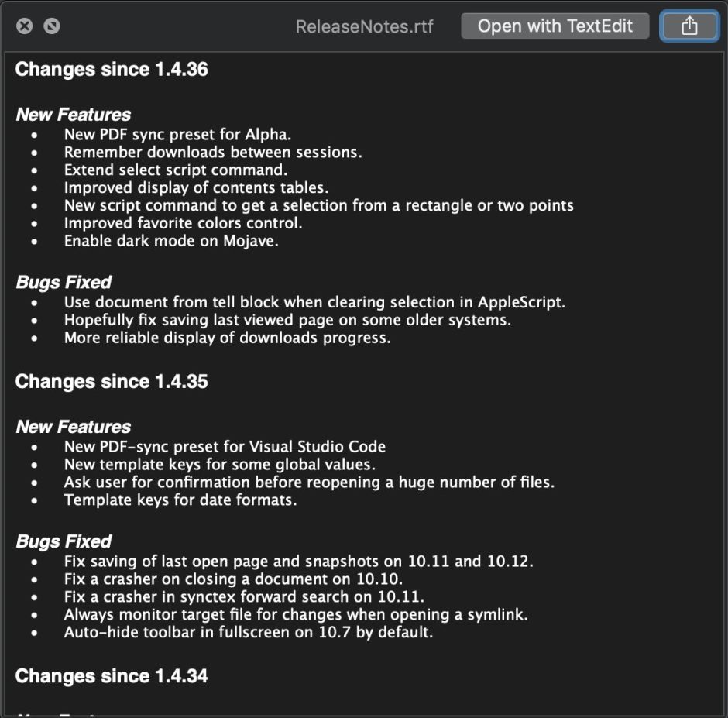Click the "New PDF sync preset for Alpha" line

177,134
